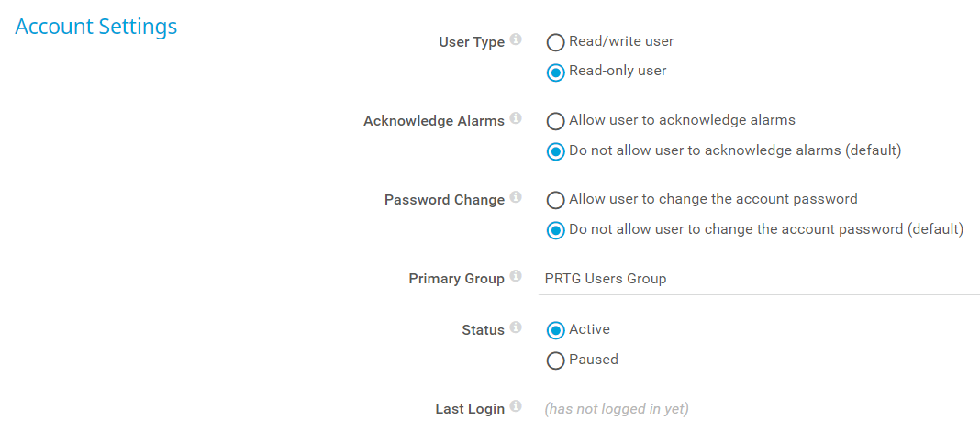Image resolution: width=980 pixels, height=432 pixels.
Task: Select Do not allow user to change password
Action: click(x=555, y=230)
